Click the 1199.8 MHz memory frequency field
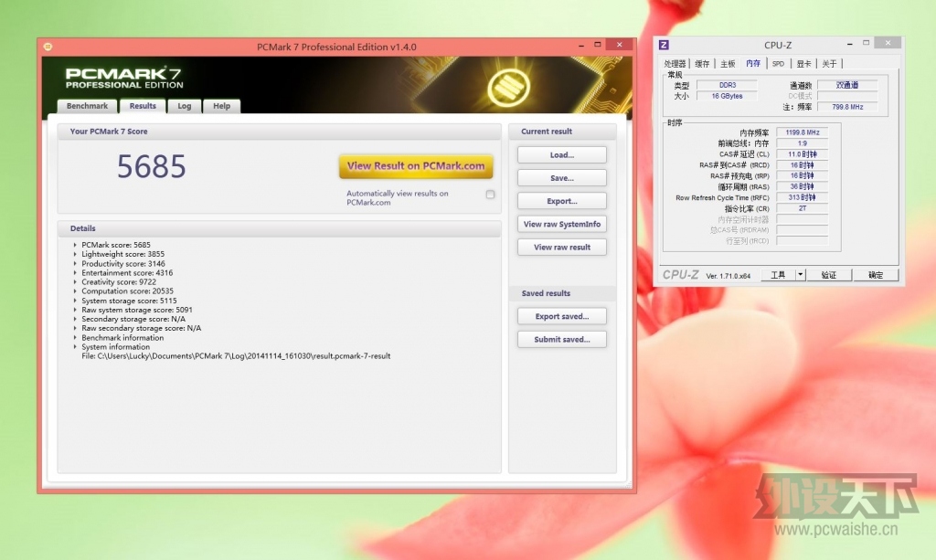The height and width of the screenshot is (560, 936). (x=803, y=132)
